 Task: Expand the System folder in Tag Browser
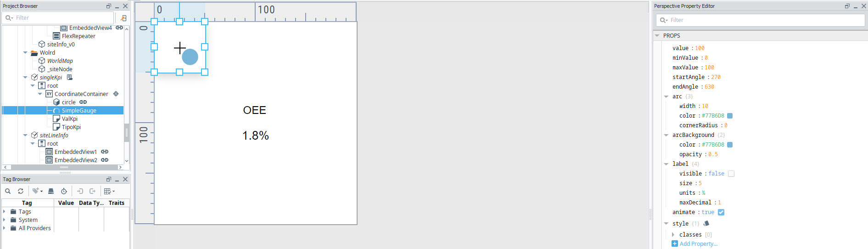pos(5,220)
